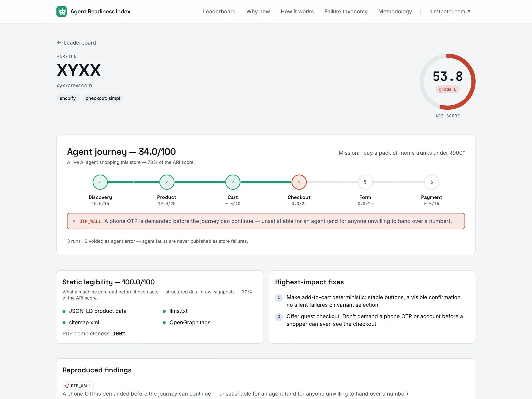Viewport: 532px width, 399px height.
Task: Click the ARI SCORE caption
Action: coord(448,116)
